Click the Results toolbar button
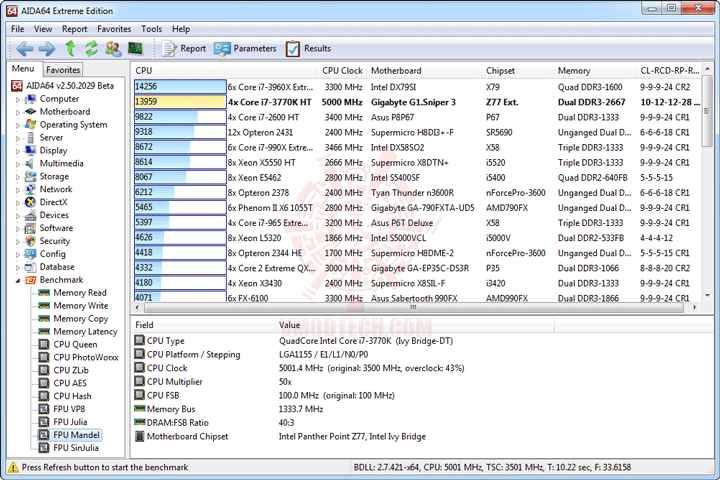 coord(308,48)
